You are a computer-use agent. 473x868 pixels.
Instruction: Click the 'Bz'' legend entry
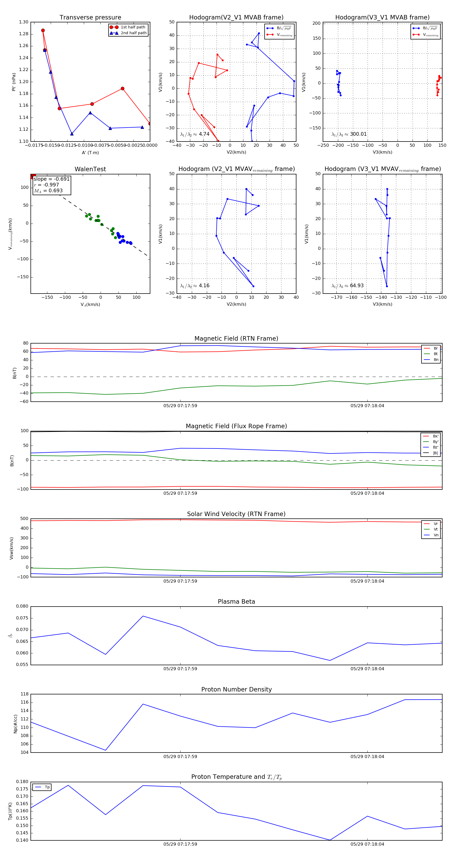(x=431, y=447)
